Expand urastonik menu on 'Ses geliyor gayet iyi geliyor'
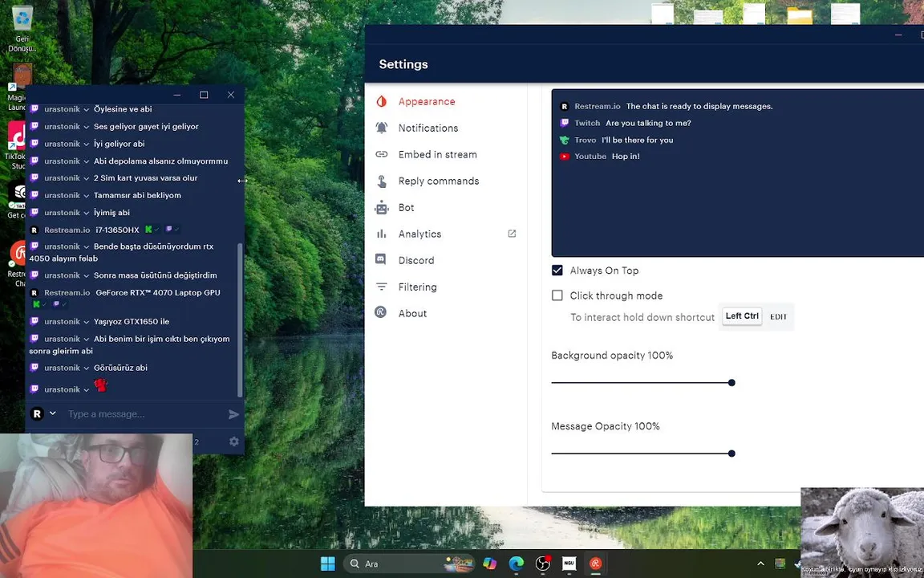 pyautogui.click(x=86, y=127)
